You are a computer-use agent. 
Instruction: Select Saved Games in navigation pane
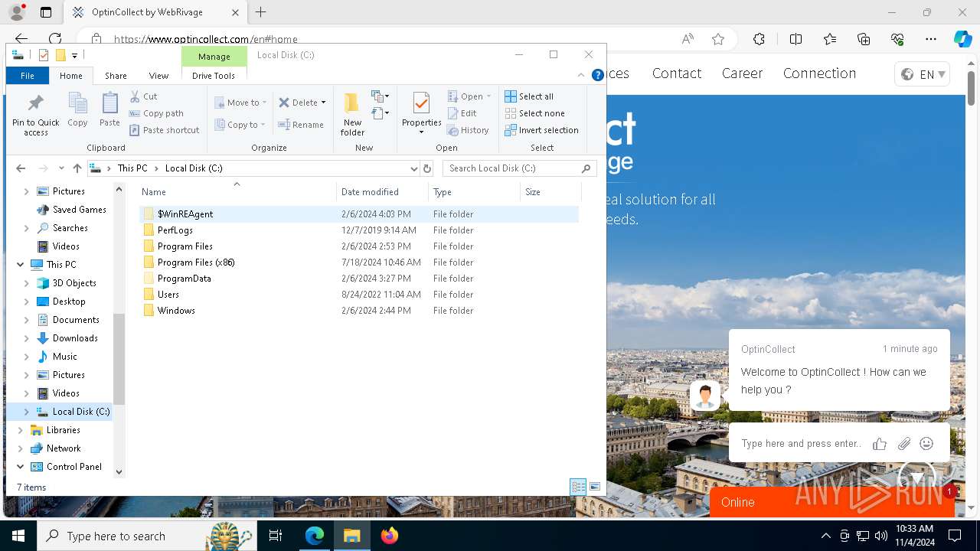point(71,210)
